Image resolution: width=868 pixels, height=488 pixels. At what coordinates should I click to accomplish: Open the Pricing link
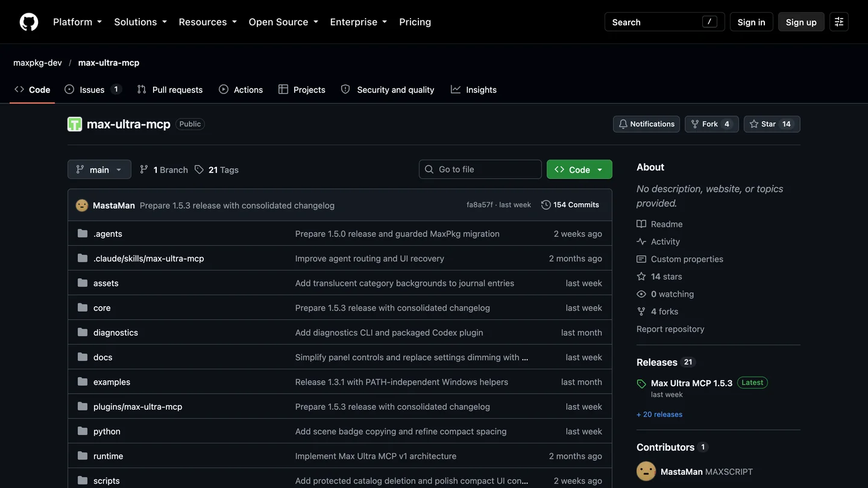click(415, 22)
